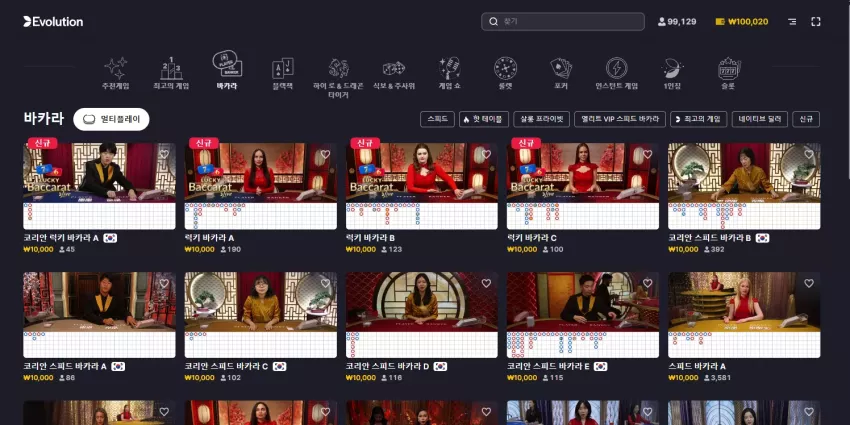The width and height of the screenshot is (850, 425).
Task: Apply the New filter chip
Action: coord(806,119)
